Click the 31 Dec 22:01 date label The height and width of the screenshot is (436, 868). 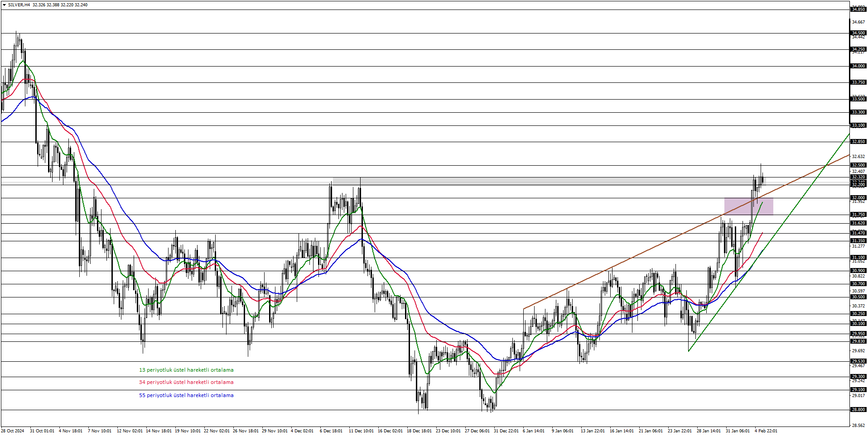[506, 431]
